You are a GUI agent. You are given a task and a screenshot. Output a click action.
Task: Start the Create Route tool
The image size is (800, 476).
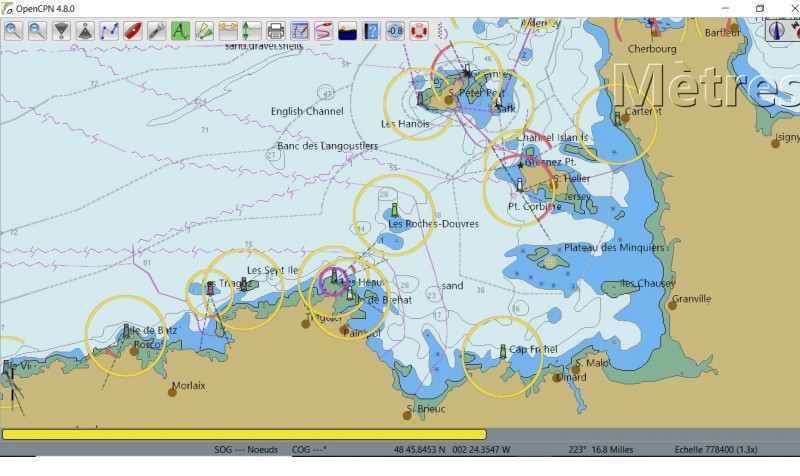tap(109, 30)
